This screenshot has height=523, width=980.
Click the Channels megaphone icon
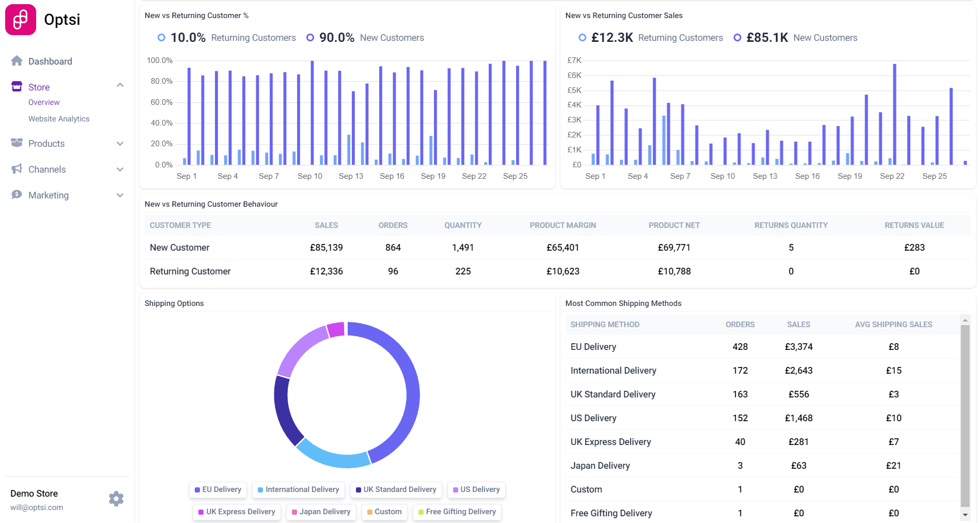pyautogui.click(x=17, y=168)
